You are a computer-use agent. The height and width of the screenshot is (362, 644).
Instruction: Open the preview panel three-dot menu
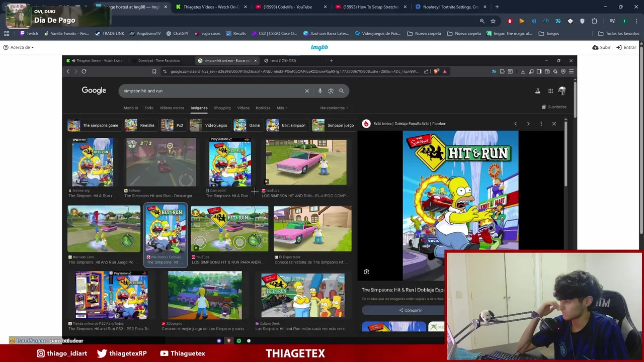tap(541, 124)
